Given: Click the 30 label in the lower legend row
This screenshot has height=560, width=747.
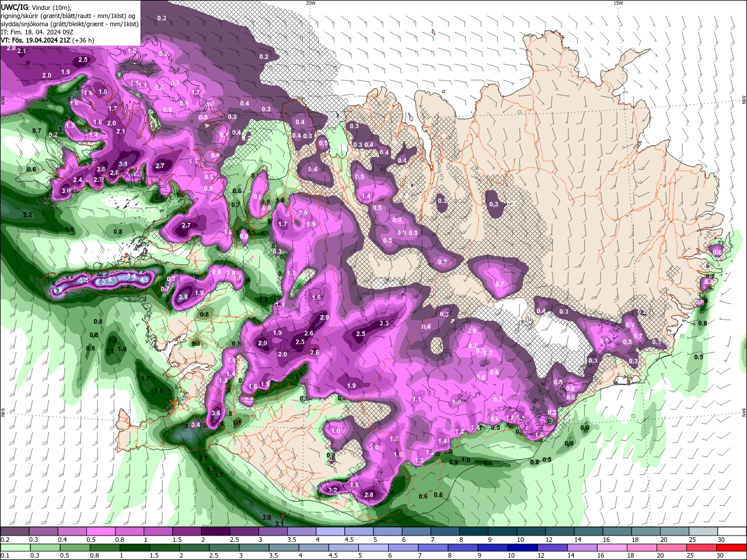Looking at the screenshot, I should coord(719,555).
